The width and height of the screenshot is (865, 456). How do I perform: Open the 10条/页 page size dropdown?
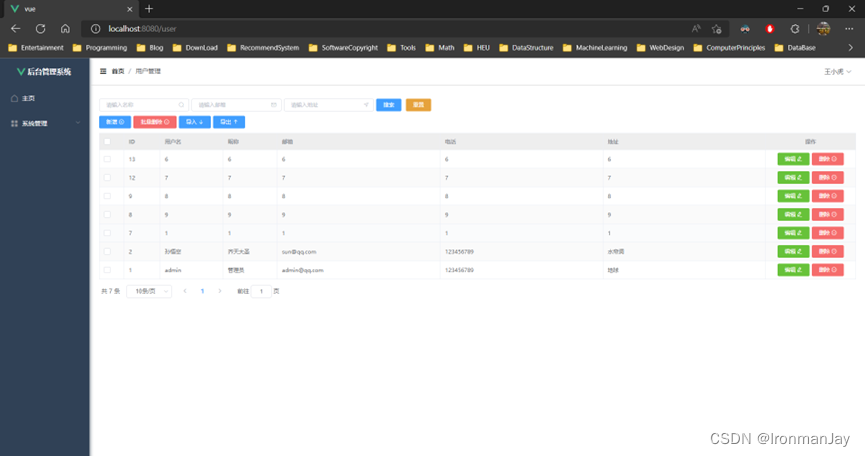[149, 291]
